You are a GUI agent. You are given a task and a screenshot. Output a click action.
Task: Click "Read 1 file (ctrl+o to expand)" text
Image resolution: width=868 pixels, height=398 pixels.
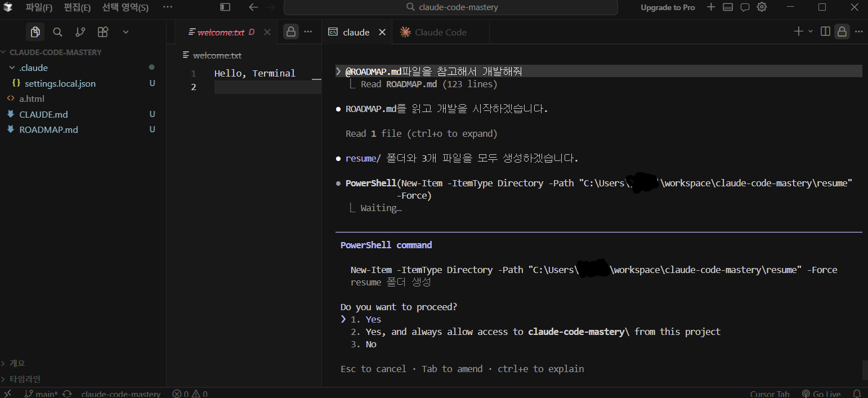421,133
